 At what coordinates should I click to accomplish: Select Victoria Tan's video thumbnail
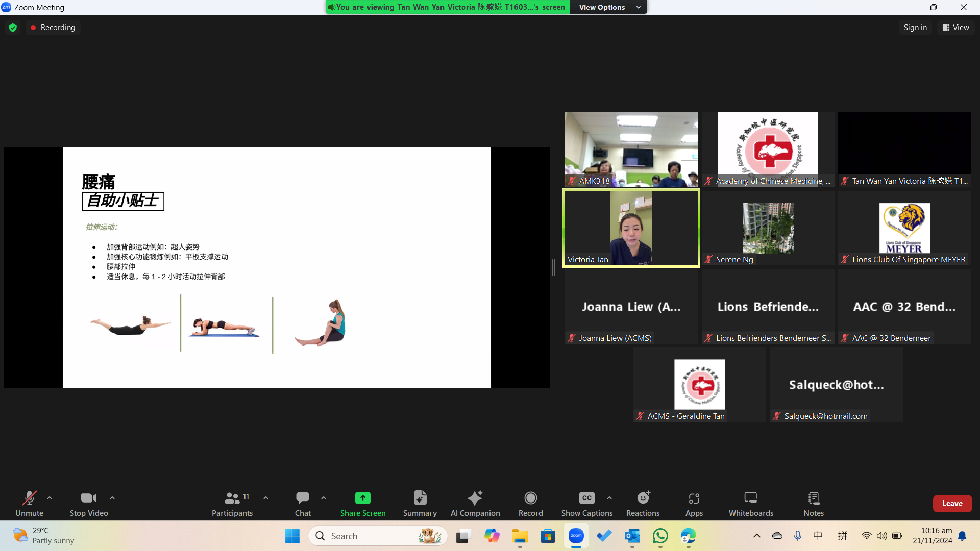point(631,228)
